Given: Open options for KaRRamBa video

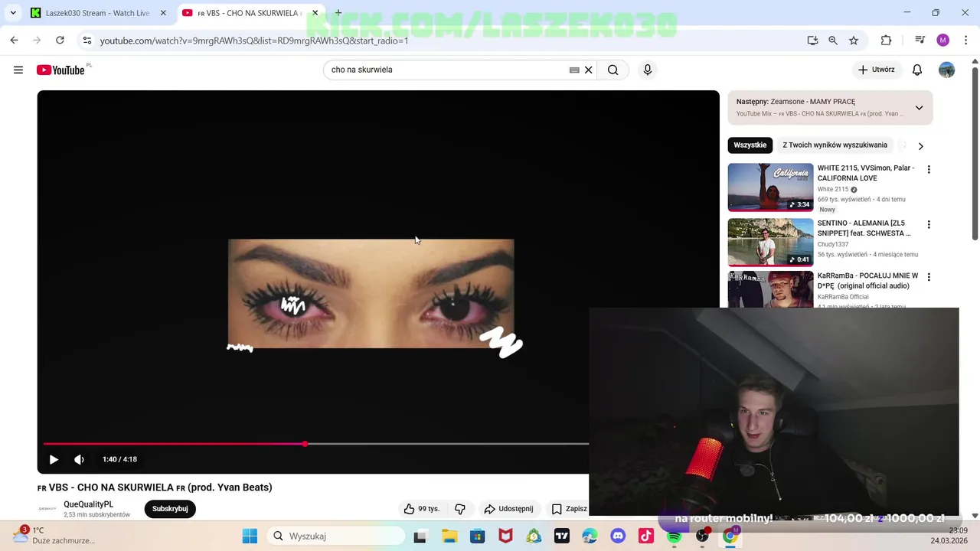Looking at the screenshot, I should (x=929, y=277).
